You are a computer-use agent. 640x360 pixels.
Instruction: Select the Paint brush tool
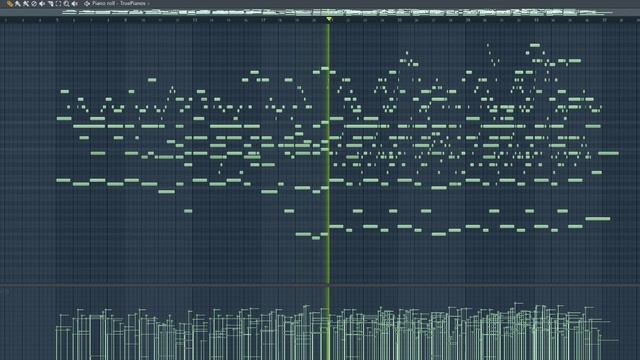point(18,4)
